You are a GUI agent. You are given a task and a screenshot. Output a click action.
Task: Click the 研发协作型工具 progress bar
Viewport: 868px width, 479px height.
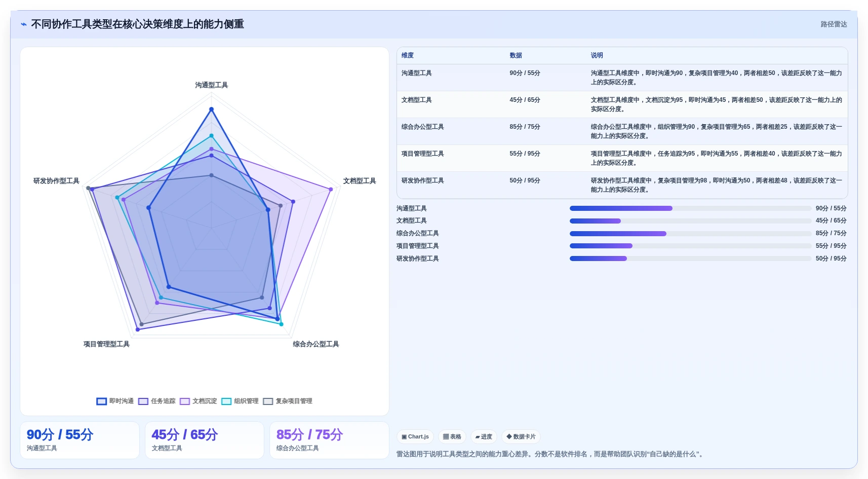click(690, 259)
